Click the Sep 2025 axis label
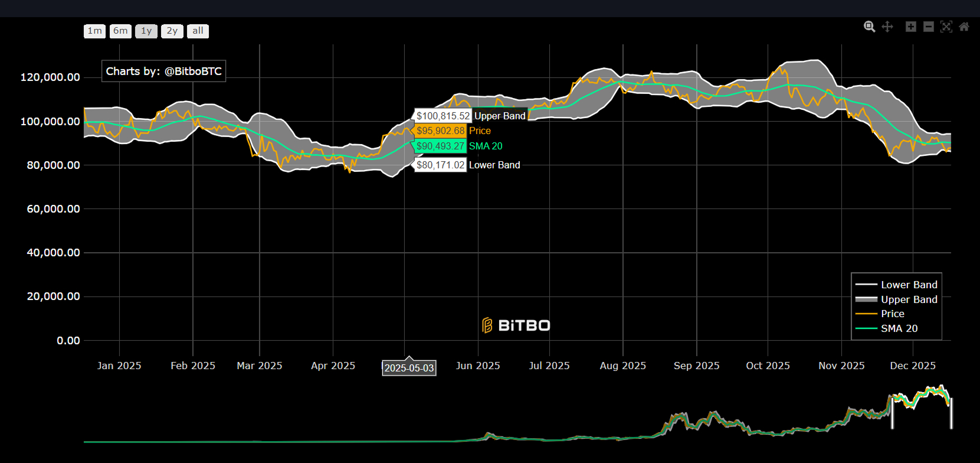This screenshot has height=463, width=980. pyautogui.click(x=697, y=366)
